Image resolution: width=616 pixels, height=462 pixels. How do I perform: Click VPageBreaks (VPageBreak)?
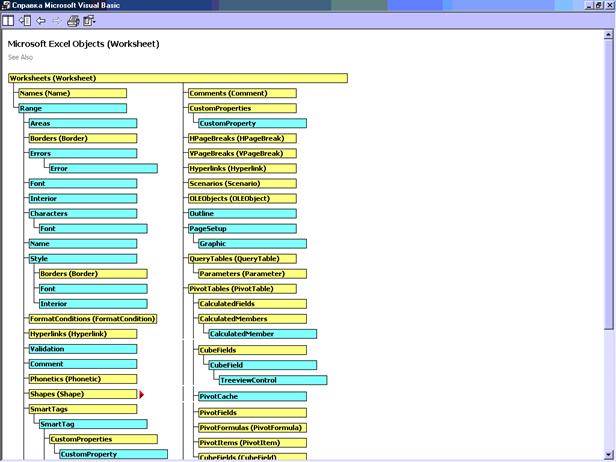point(242,153)
